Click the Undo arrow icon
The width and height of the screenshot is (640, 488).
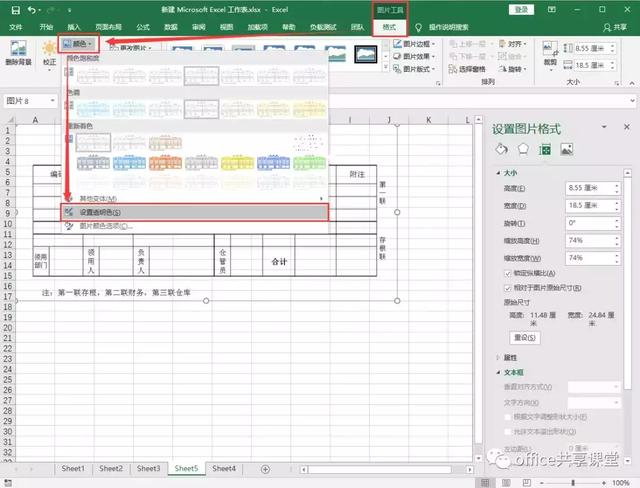31,10
